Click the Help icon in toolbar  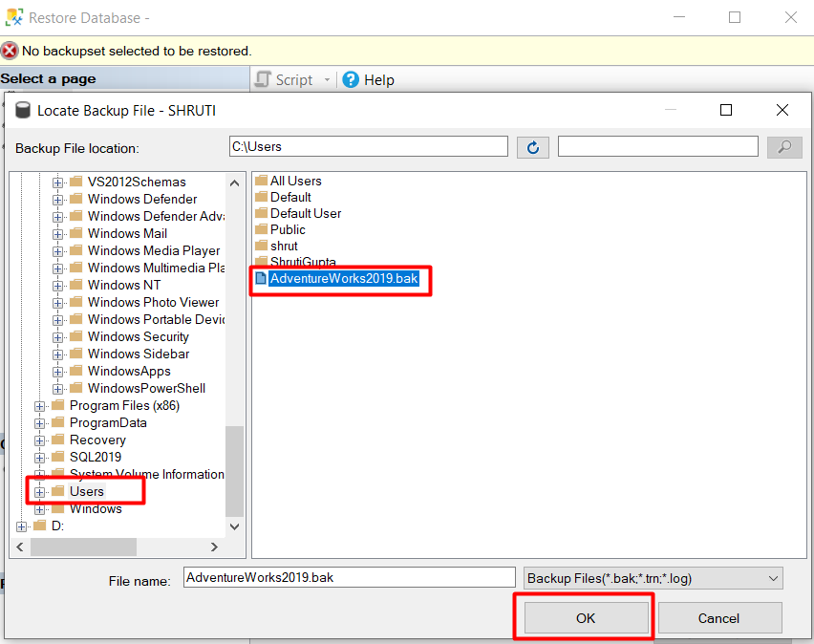coord(351,79)
